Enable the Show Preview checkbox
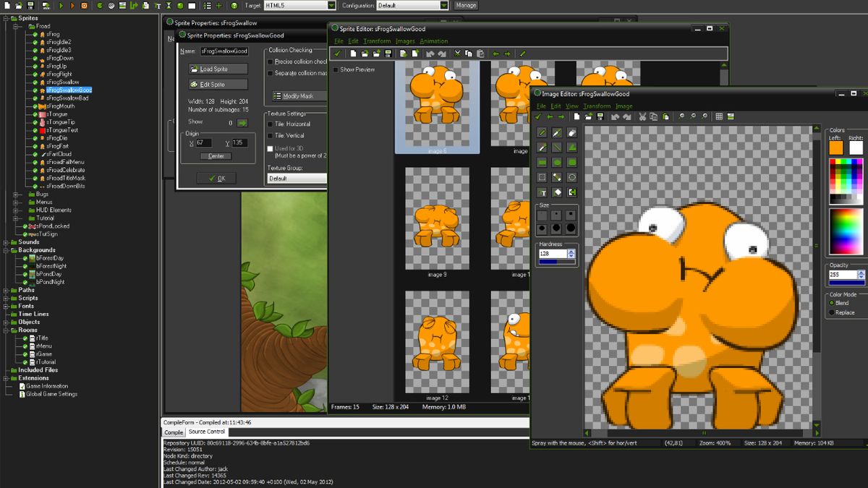 [336, 69]
